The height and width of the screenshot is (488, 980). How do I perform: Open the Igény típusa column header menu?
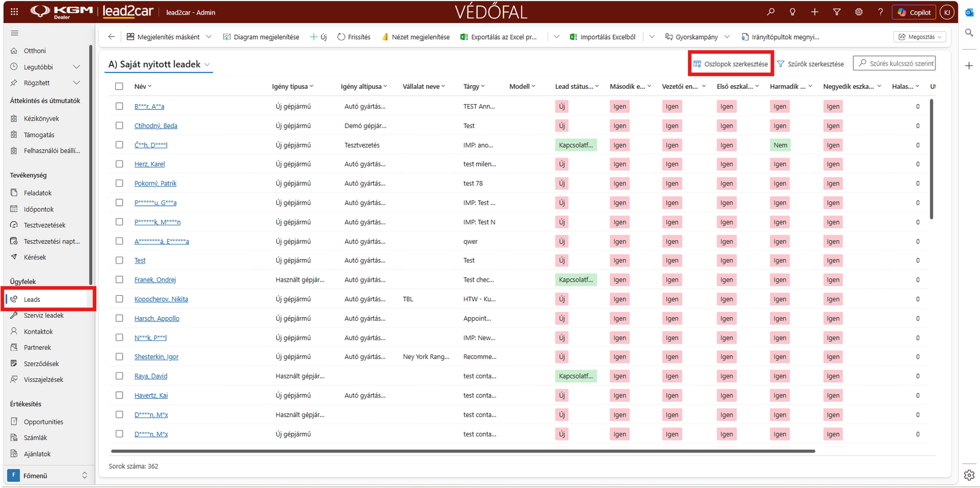(293, 86)
